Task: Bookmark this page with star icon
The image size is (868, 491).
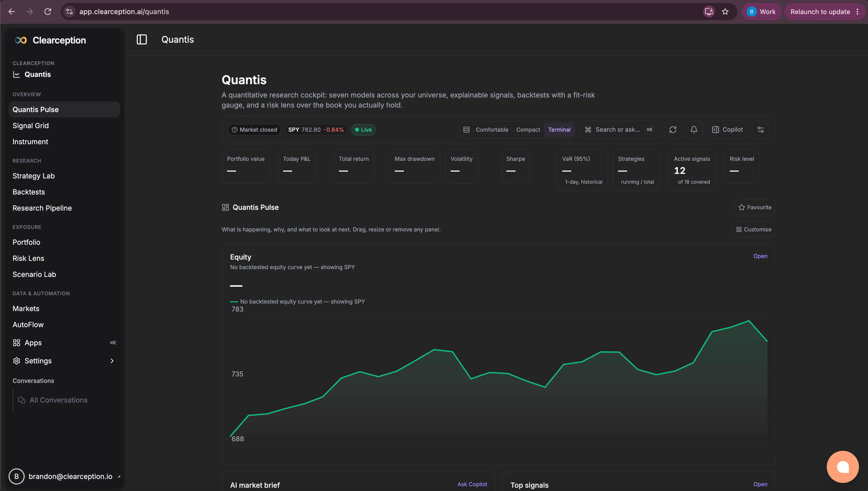Action: (x=725, y=12)
